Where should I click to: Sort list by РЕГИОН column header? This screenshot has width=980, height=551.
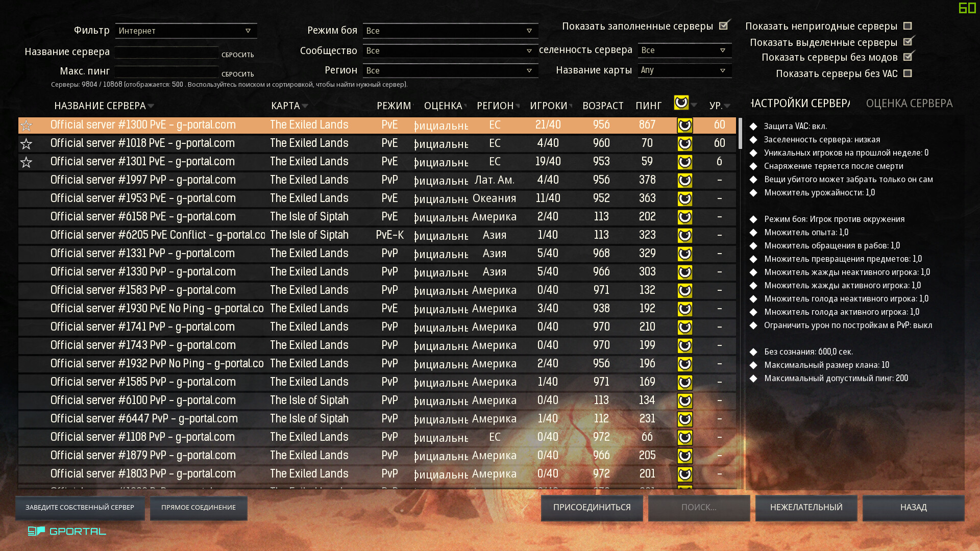click(498, 106)
